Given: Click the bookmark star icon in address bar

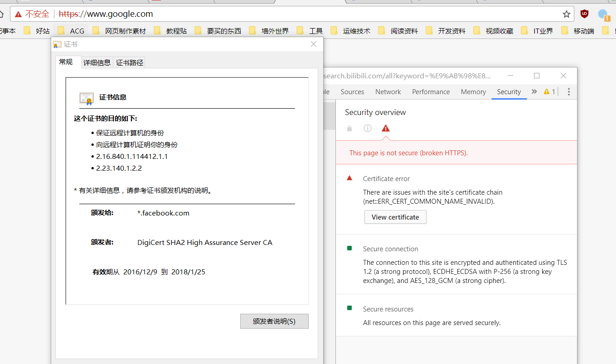Looking at the screenshot, I should (x=566, y=14).
